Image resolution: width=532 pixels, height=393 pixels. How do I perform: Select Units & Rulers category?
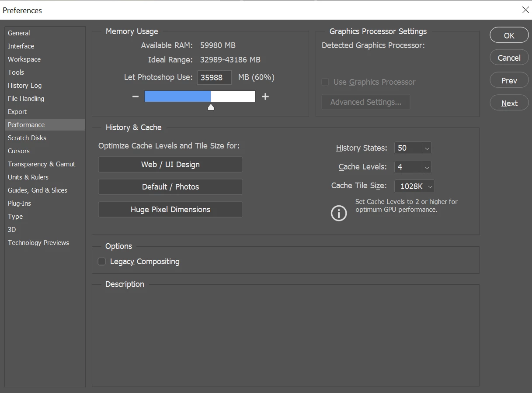coord(45,177)
